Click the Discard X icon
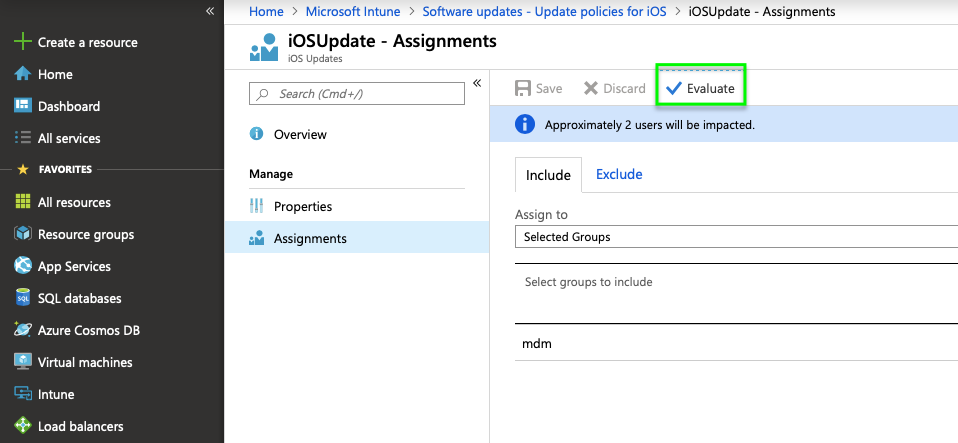This screenshot has width=958, height=443. pyautogui.click(x=591, y=89)
